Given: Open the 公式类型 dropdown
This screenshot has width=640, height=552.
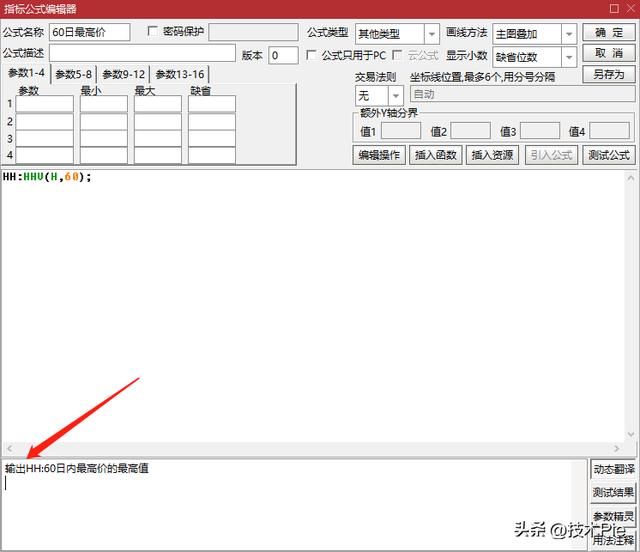Looking at the screenshot, I should [431, 34].
